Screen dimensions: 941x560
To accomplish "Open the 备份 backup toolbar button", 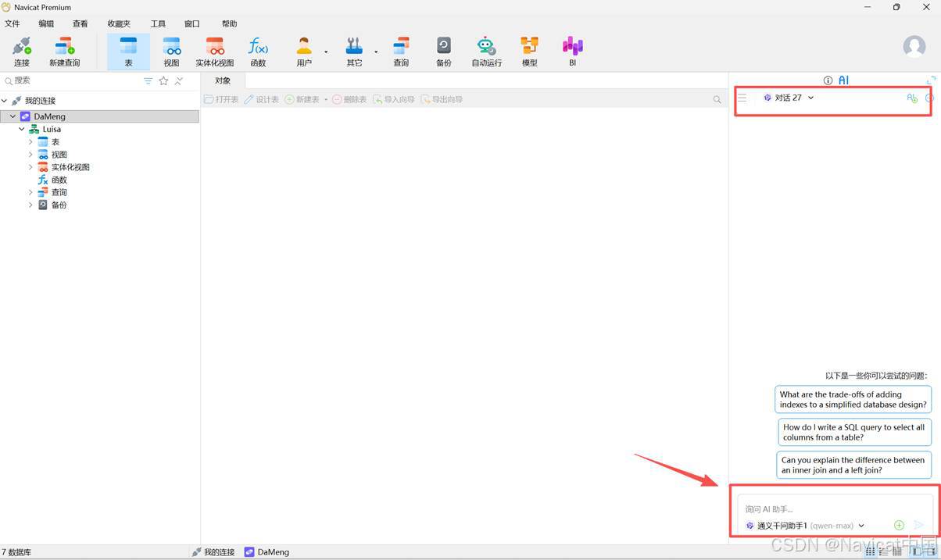I will coord(443,52).
